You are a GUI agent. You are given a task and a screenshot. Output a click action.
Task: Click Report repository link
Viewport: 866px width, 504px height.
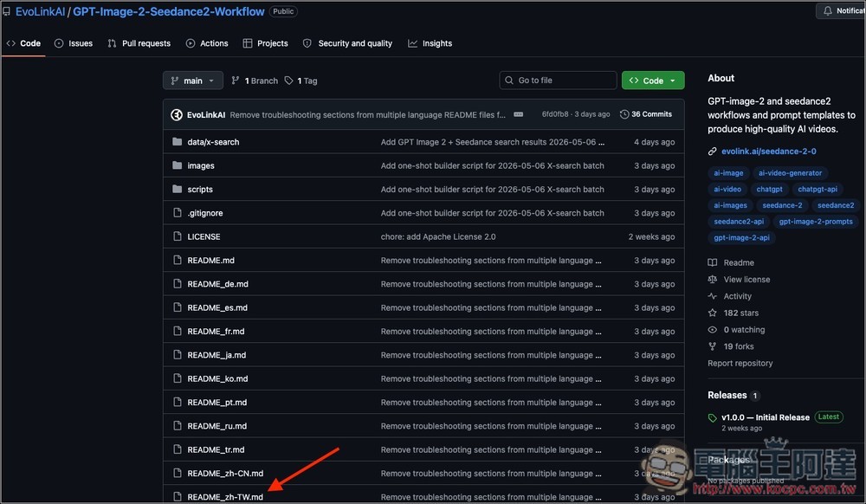(x=740, y=363)
